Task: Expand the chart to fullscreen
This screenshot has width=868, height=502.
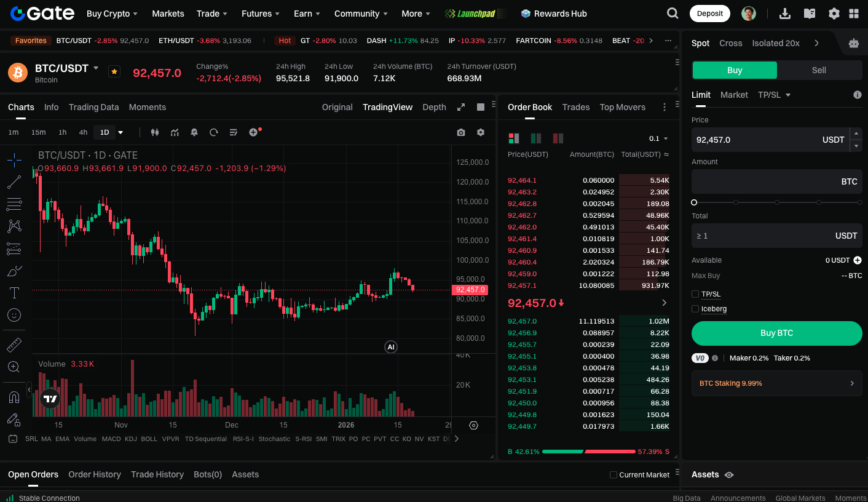Action: 461,107
